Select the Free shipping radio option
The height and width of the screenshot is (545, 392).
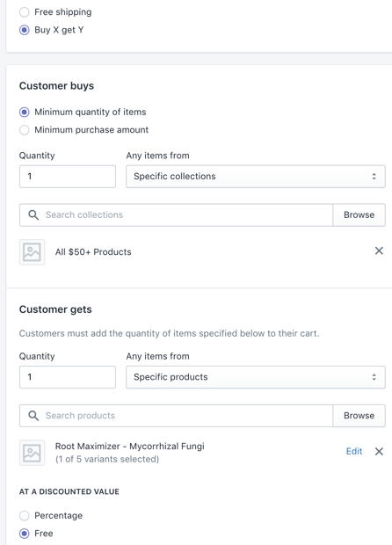[25, 12]
